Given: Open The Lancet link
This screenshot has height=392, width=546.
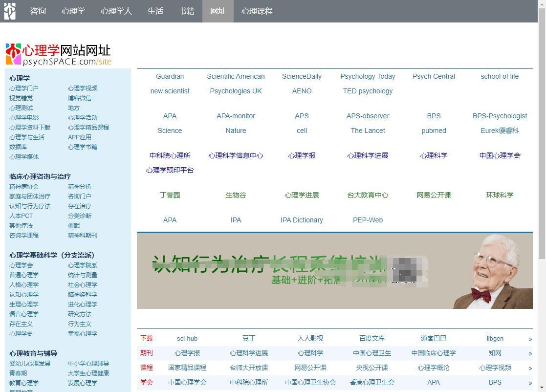Looking at the screenshot, I should [x=368, y=131].
